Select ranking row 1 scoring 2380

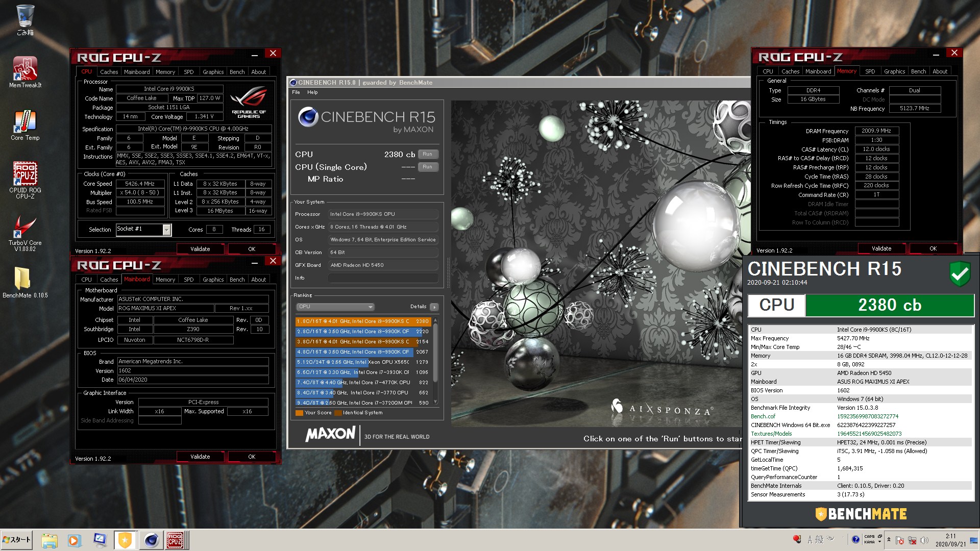pyautogui.click(x=363, y=321)
